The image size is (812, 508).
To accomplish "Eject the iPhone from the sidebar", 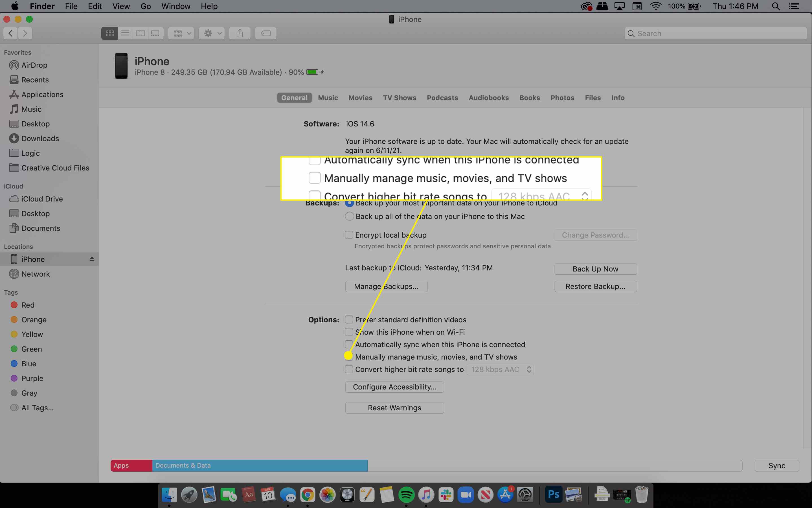I will click(92, 259).
